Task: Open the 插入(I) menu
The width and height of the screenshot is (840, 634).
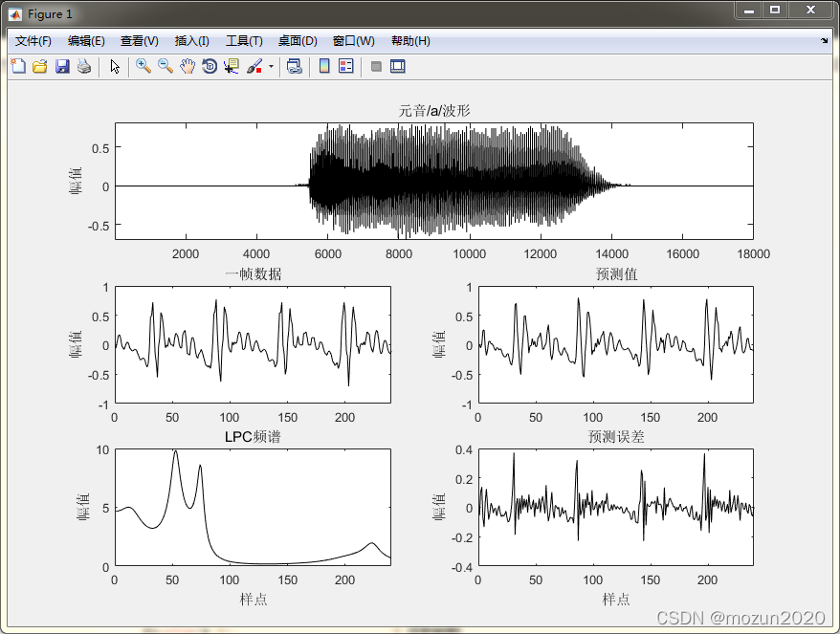Action: pyautogui.click(x=191, y=41)
